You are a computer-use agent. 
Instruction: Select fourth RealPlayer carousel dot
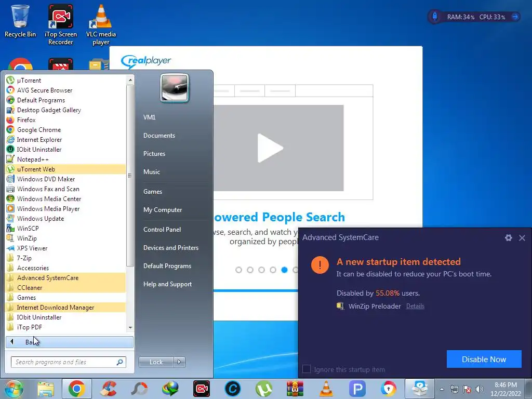click(x=273, y=270)
